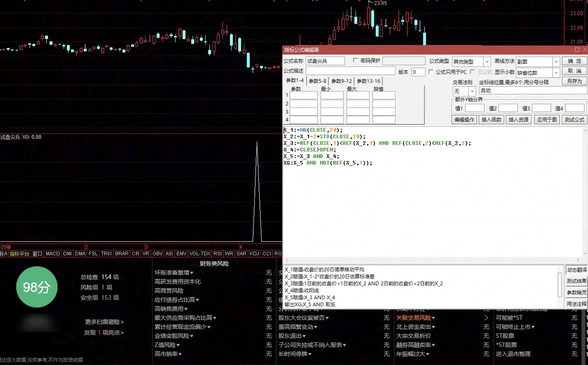Enable the 密码保护 checkbox
The image size is (588, 365).
point(355,60)
